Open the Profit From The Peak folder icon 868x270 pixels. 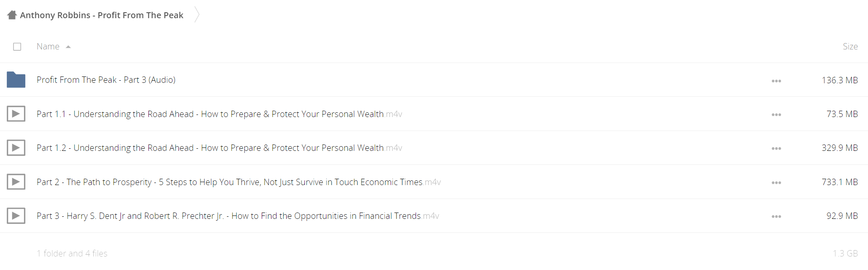click(16, 80)
